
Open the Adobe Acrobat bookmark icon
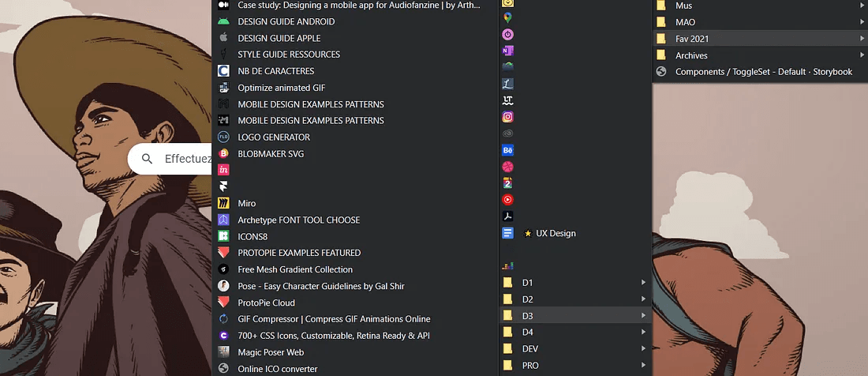point(507,216)
